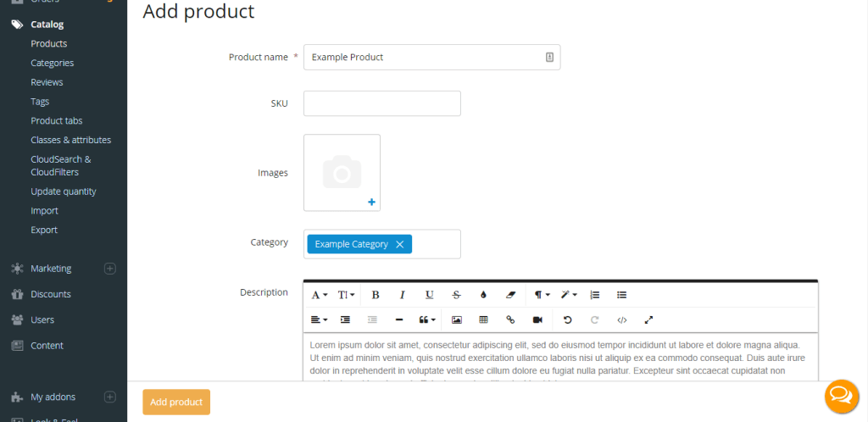868x422 pixels.
Task: Insert a horizontal line
Action: (399, 319)
